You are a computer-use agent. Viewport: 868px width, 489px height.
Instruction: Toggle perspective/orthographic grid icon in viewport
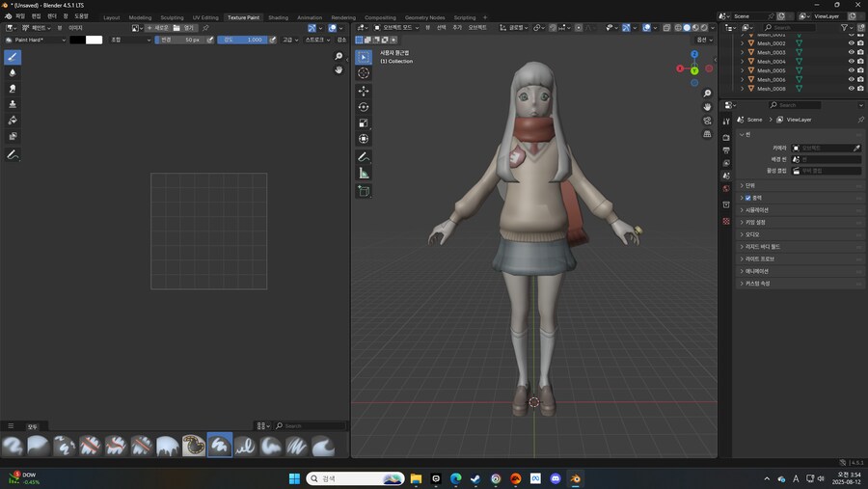[707, 134]
